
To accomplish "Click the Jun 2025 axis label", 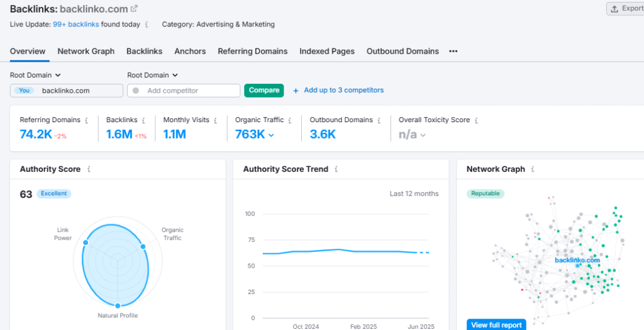I will (421, 327).
